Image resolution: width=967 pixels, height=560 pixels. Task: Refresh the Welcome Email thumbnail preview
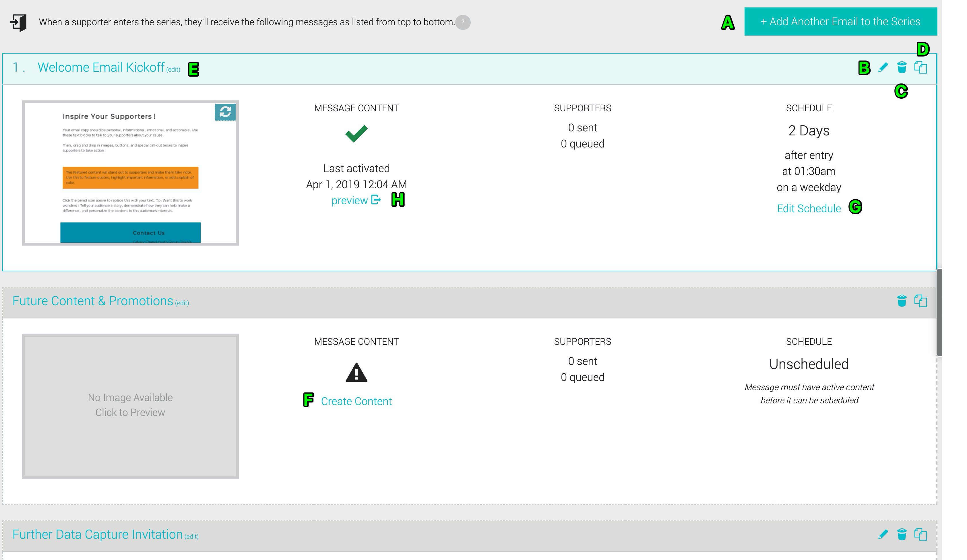click(225, 112)
